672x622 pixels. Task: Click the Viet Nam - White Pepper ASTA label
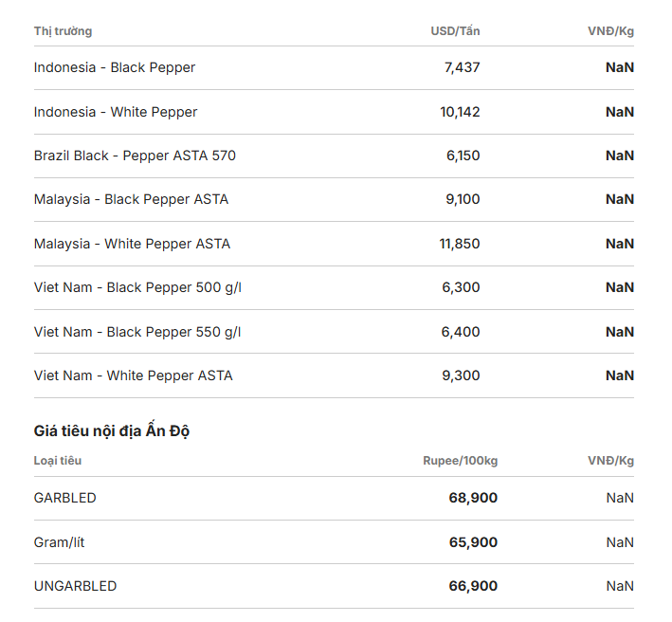(134, 375)
